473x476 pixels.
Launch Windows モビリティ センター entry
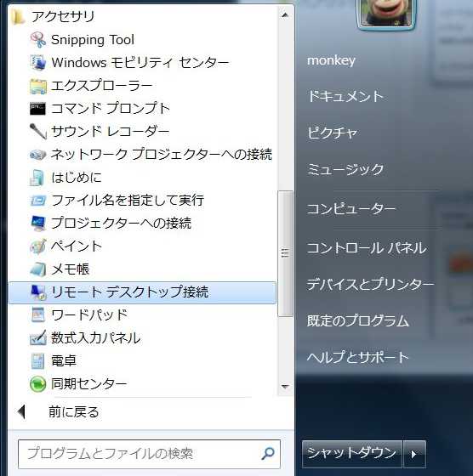click(x=142, y=63)
